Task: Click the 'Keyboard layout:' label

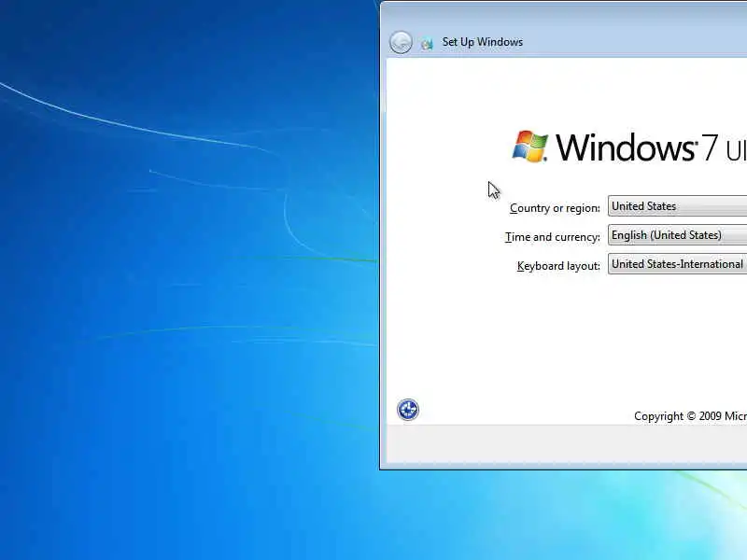Action: tap(558, 266)
